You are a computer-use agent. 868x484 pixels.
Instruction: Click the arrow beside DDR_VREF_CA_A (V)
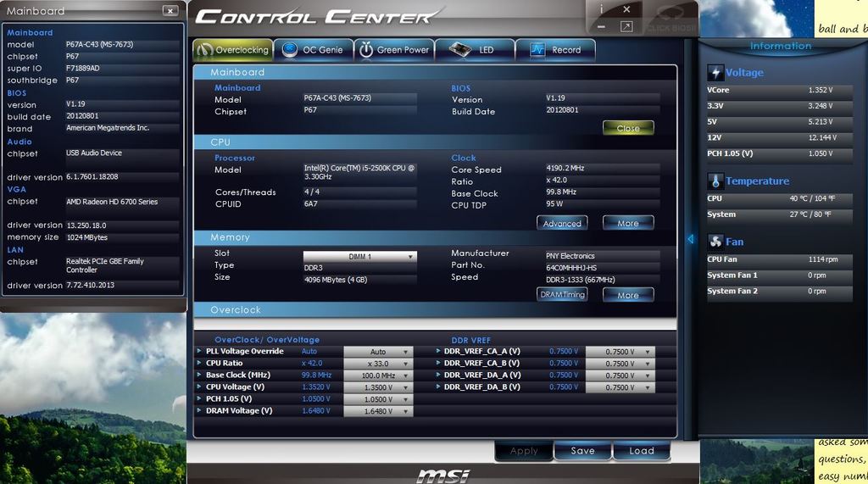pyautogui.click(x=438, y=351)
